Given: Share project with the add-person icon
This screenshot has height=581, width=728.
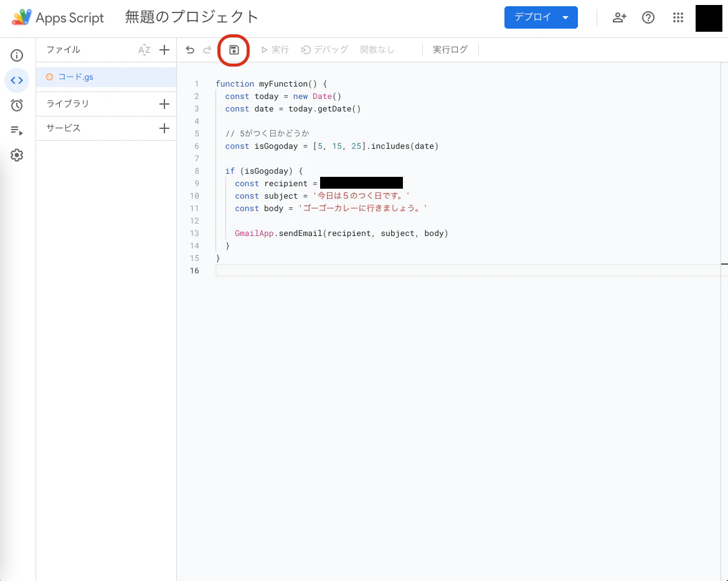Looking at the screenshot, I should (x=620, y=17).
